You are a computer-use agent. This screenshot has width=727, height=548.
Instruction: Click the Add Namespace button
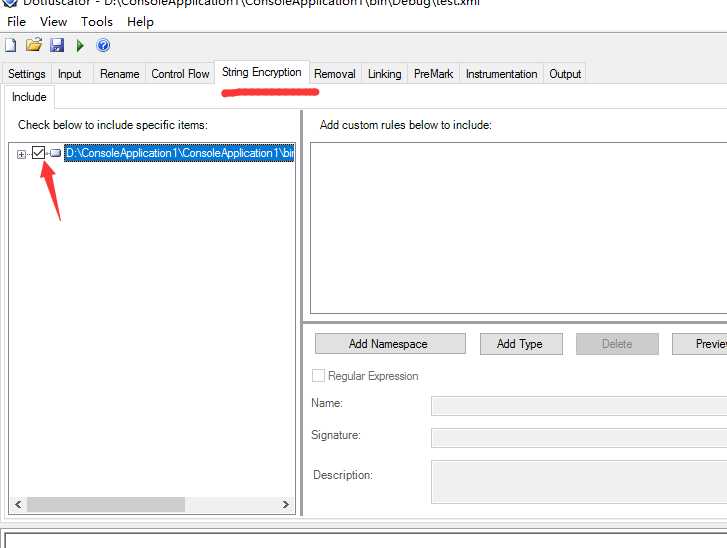pos(390,344)
